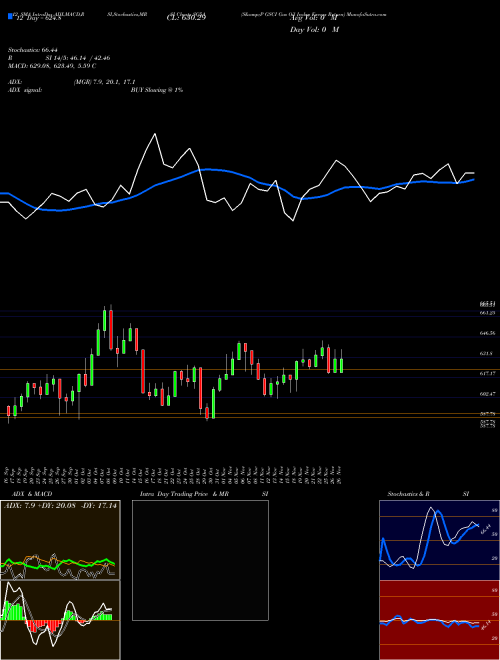
Task: Click the empty Intra Day Trading Price panel
Action: click(200, 560)
